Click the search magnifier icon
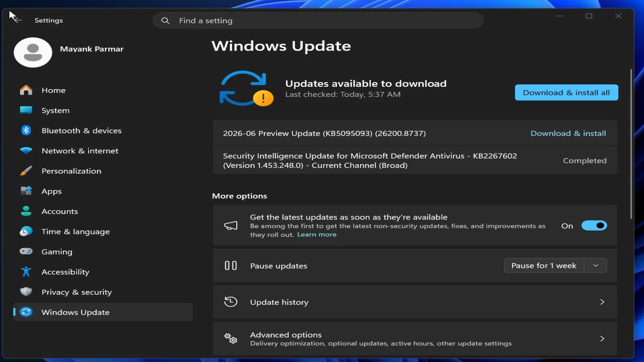The width and height of the screenshot is (644, 362). coord(165,21)
